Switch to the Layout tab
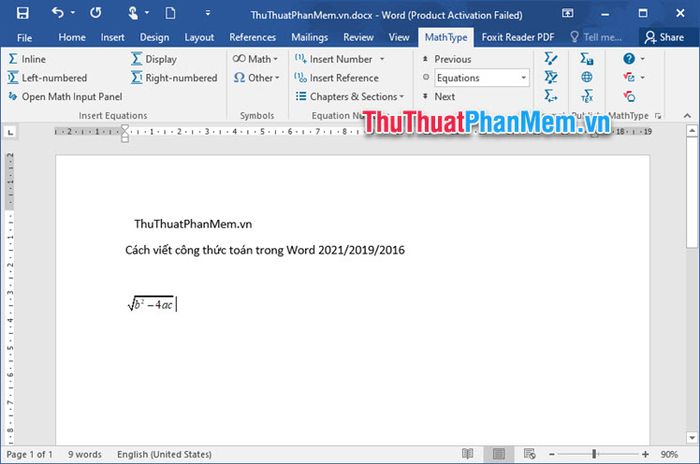Image resolution: width=700 pixels, height=464 pixels. click(x=199, y=38)
